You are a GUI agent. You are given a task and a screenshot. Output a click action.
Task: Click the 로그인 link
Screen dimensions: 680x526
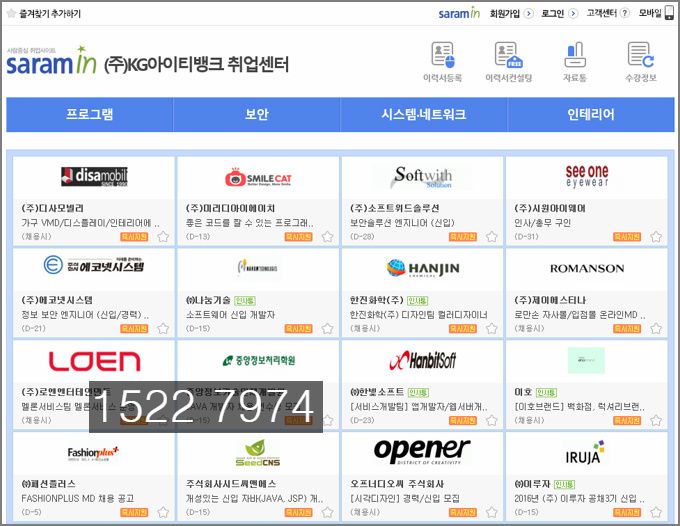coord(552,13)
